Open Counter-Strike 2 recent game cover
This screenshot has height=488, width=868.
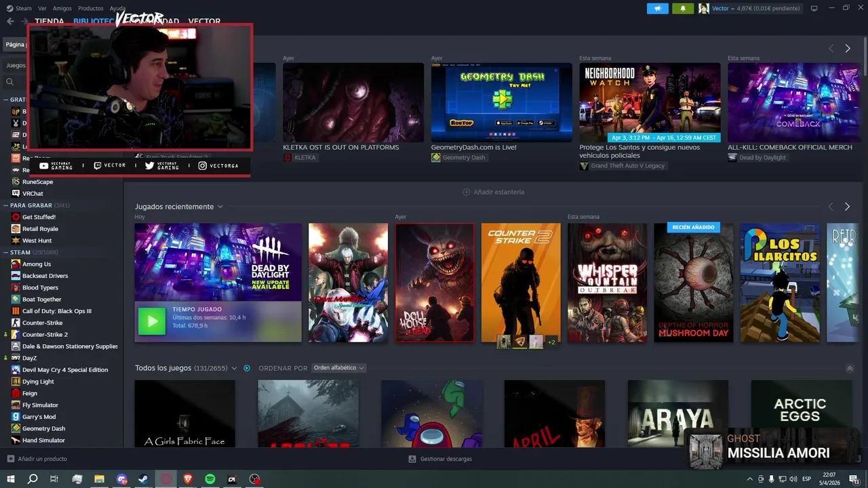(521, 283)
